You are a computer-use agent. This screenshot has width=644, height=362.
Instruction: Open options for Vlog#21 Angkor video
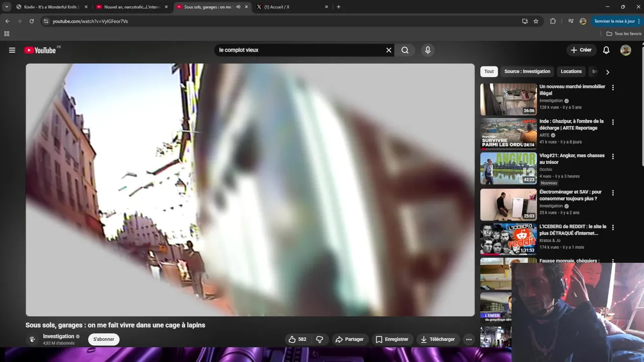(613, 157)
